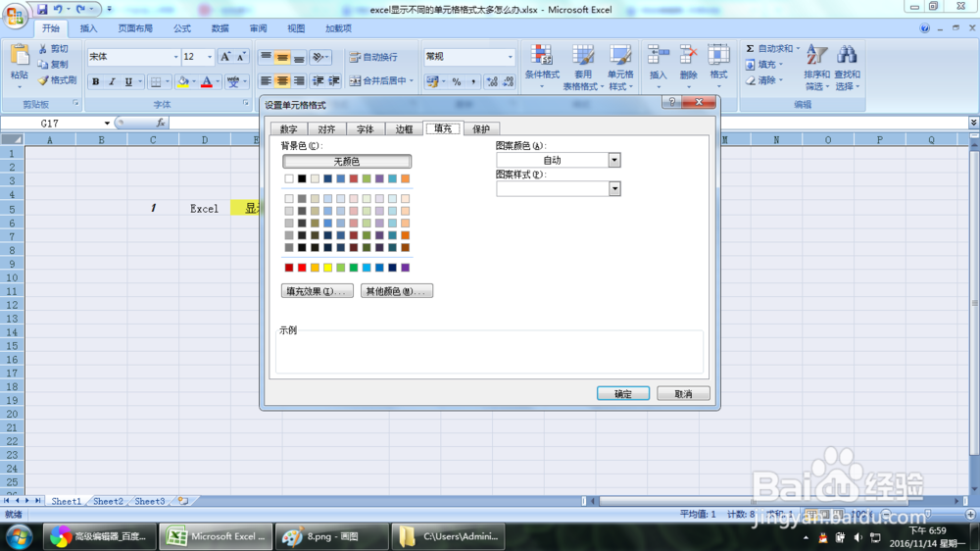
Task: Click the Cancel (取消) button
Action: tap(683, 393)
